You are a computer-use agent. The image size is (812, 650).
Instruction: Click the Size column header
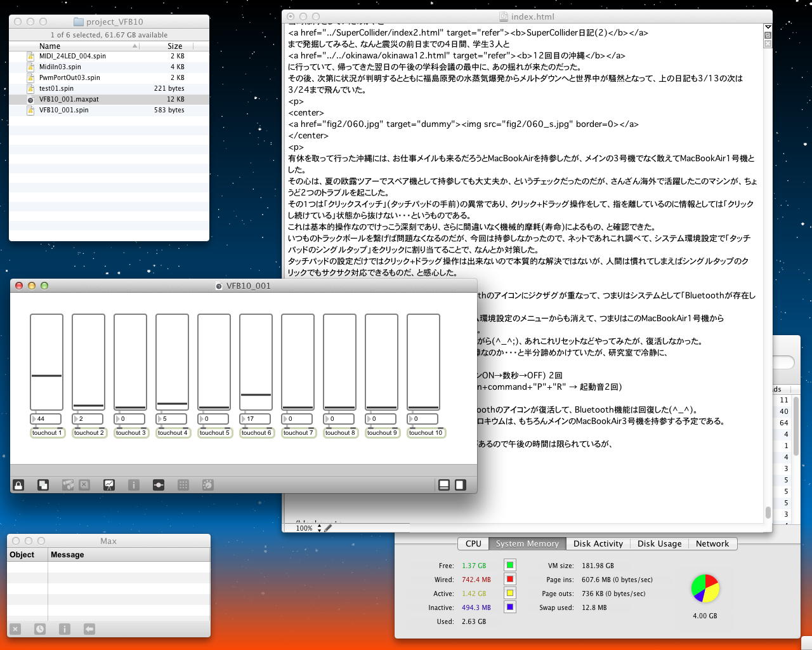pos(174,46)
